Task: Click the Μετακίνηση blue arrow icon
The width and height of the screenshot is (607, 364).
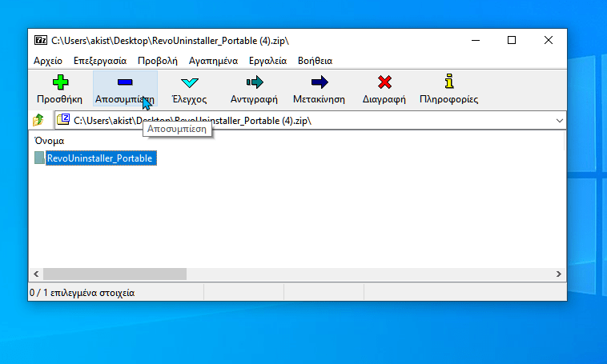Action: pyautogui.click(x=320, y=82)
